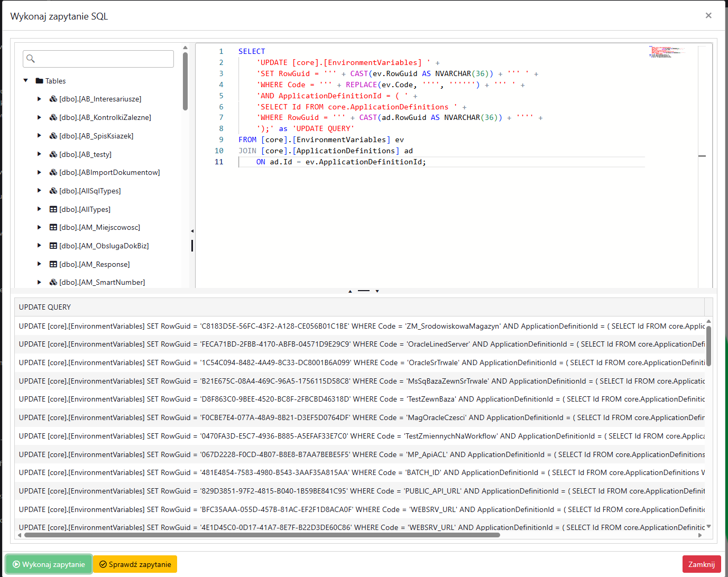Click the code minimap in the SQL editor
The height and width of the screenshot is (577, 728).
(666, 52)
